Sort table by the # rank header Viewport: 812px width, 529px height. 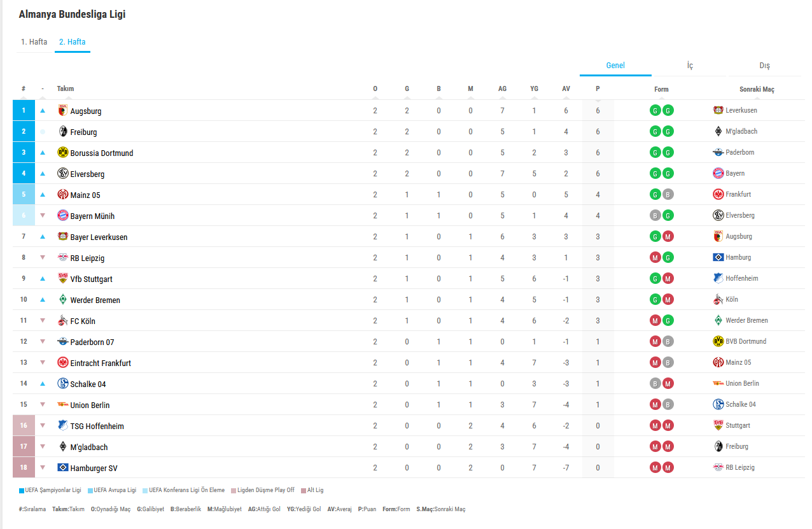[x=24, y=89]
